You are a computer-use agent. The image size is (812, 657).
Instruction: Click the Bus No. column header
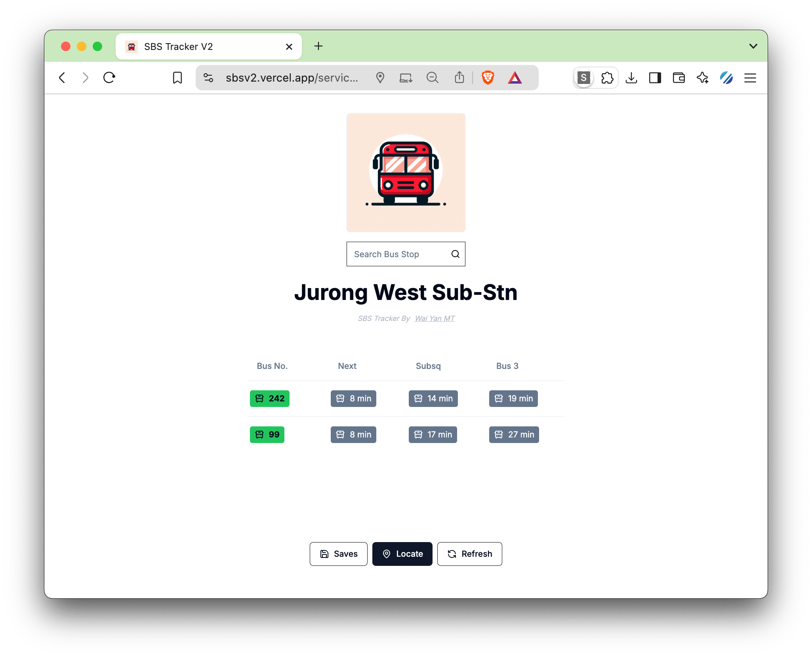pos(271,366)
